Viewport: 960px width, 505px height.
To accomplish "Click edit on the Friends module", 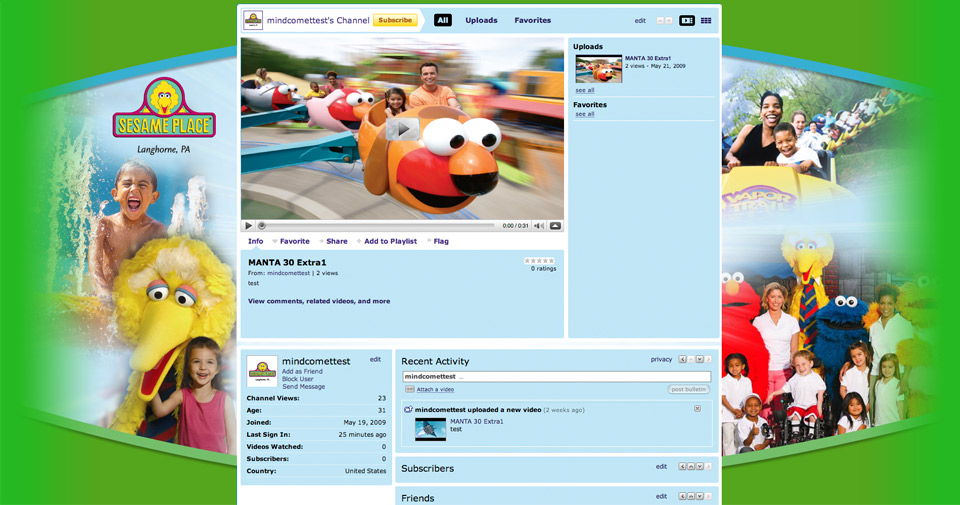I will pyautogui.click(x=661, y=496).
